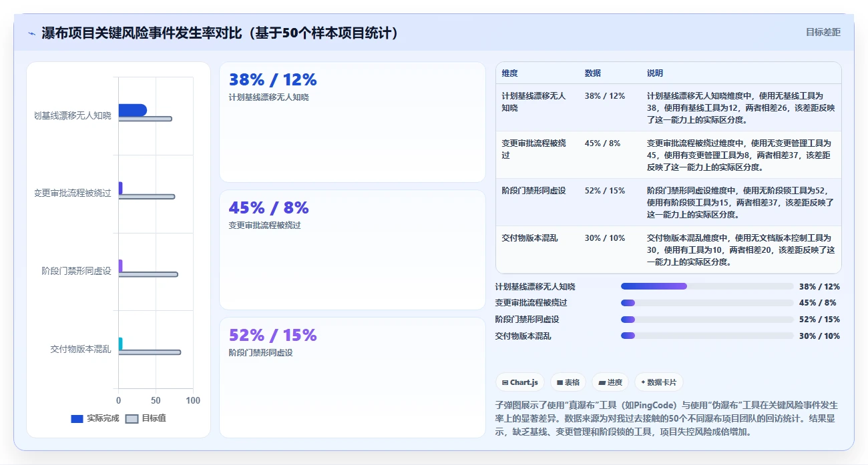Click the 阶段门禁形同虚设 progress bar
The width and height of the screenshot is (868, 465).
707,320
